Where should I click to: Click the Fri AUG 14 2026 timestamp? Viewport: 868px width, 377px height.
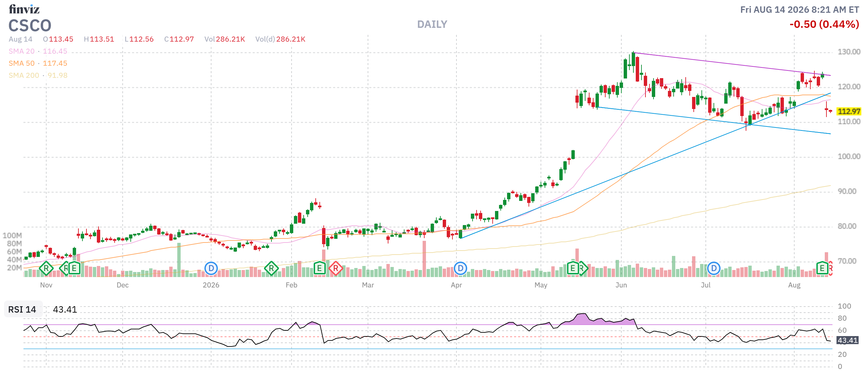point(799,10)
